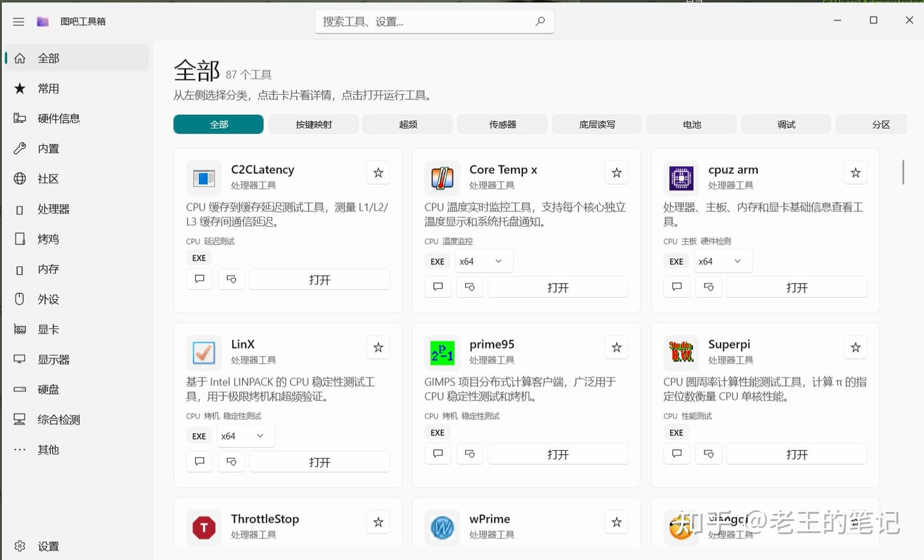Click the Superpi app icon
This screenshot has height=560, width=924.
click(x=681, y=352)
